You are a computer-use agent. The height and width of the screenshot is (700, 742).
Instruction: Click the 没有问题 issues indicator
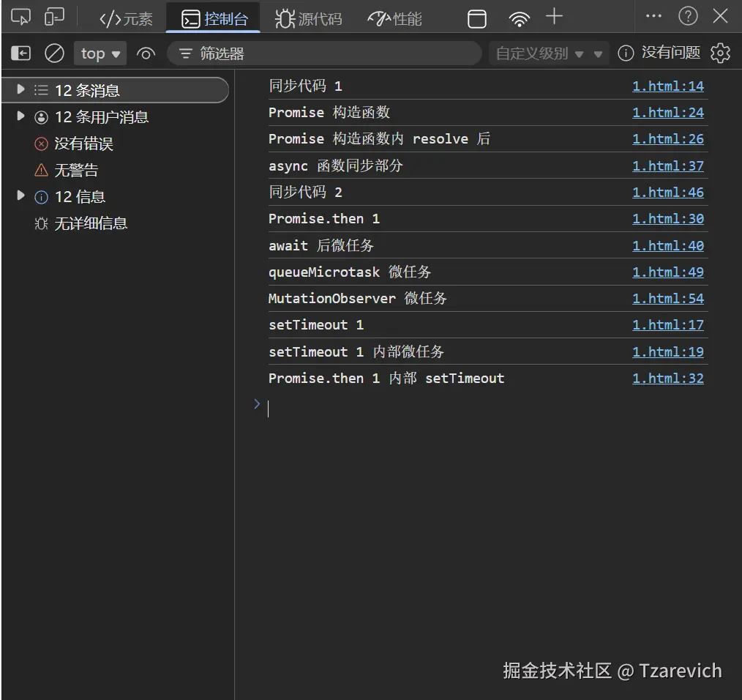[659, 53]
